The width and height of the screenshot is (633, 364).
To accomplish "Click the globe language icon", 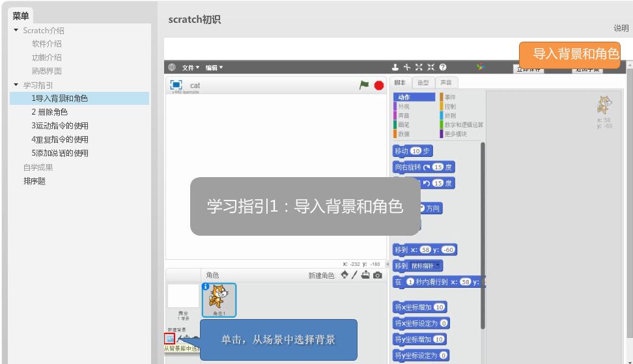I will click(x=171, y=67).
